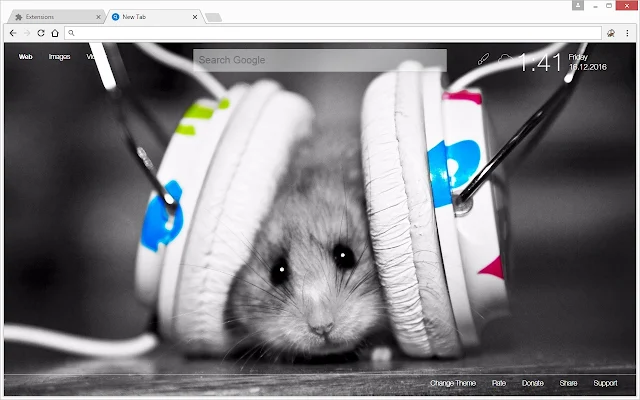This screenshot has width=640, height=400.
Task: Click the address bar
Action: coord(333,33)
